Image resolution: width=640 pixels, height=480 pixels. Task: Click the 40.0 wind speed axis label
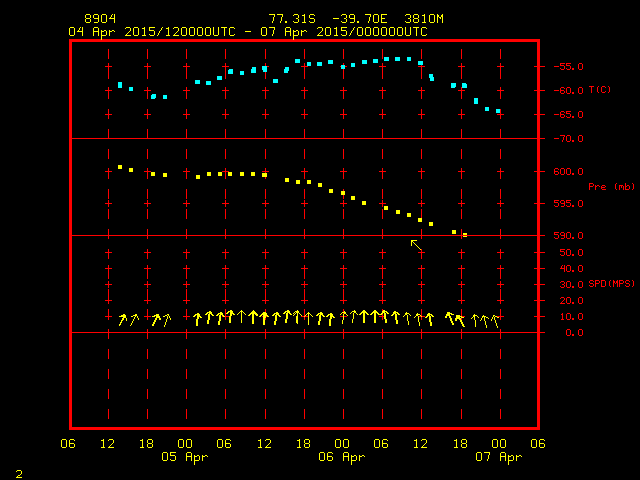571,269
